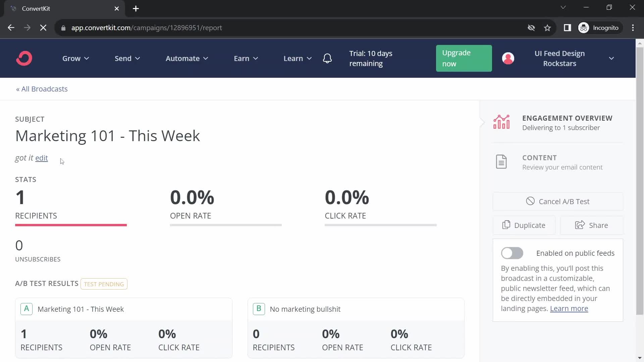Open the Engagement Overview section
The width and height of the screenshot is (644, 362).
pyautogui.click(x=557, y=123)
